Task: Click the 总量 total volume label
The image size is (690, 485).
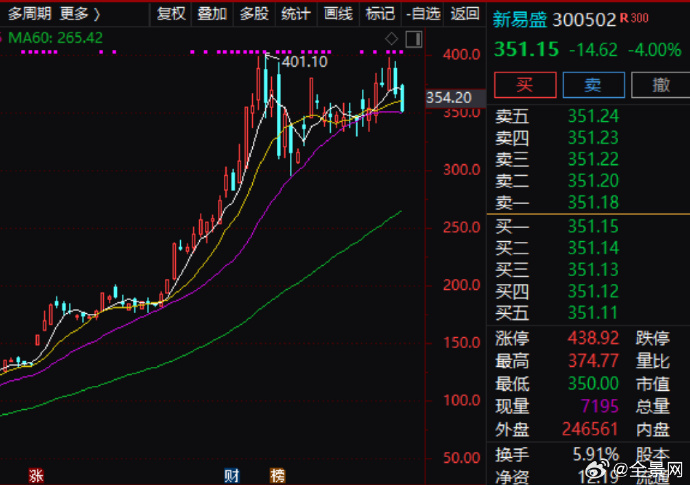Action: click(653, 406)
